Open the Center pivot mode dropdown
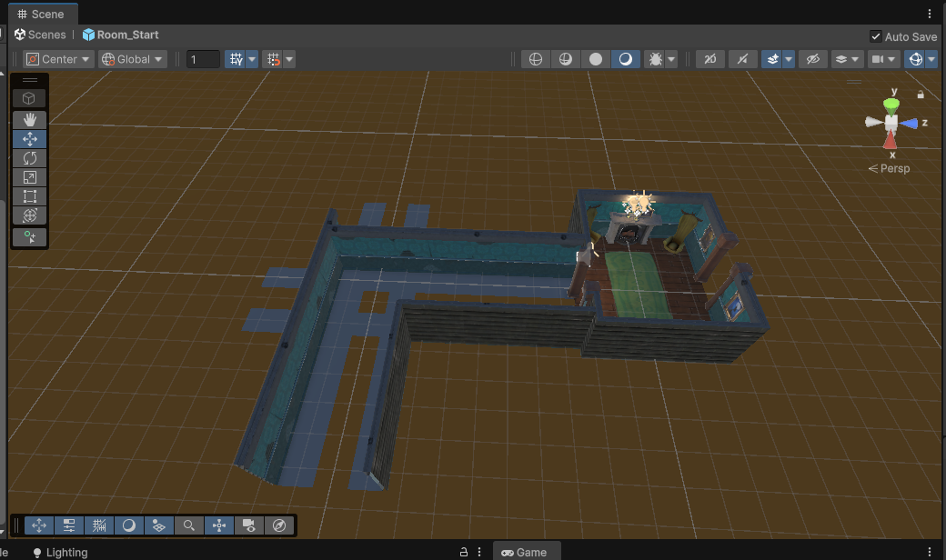The image size is (946, 560). [58, 59]
